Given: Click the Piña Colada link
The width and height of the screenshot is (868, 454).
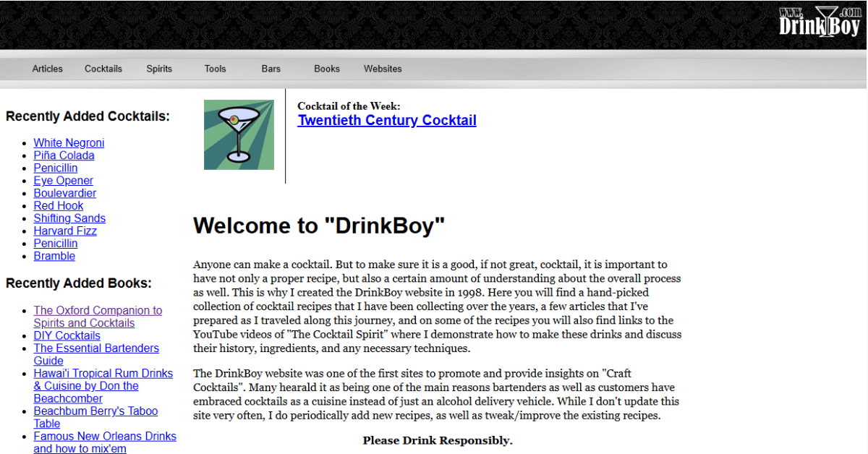Looking at the screenshot, I should click(x=64, y=155).
